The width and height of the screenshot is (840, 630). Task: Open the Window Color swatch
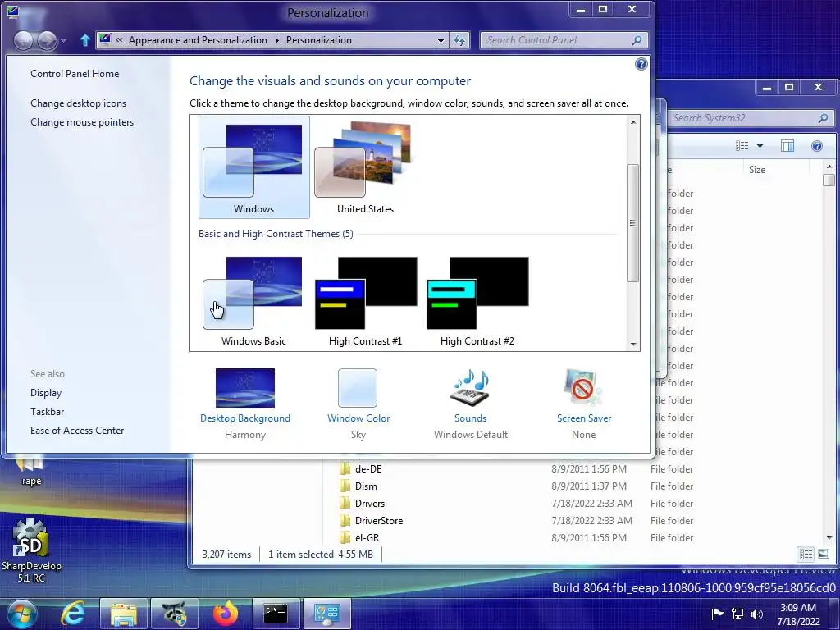coord(358,388)
